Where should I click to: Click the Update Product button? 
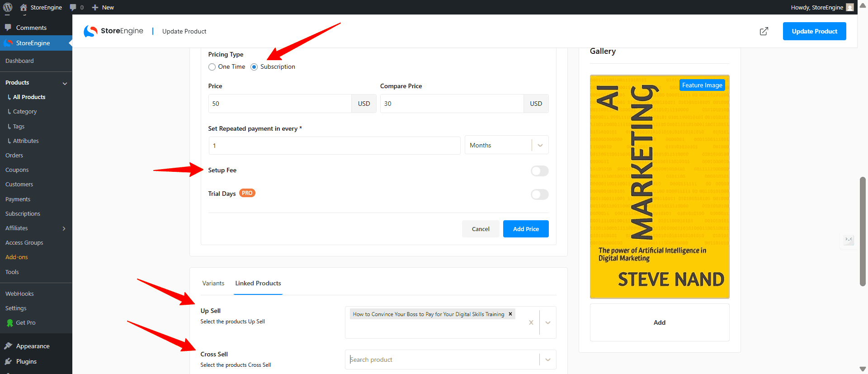pos(815,31)
